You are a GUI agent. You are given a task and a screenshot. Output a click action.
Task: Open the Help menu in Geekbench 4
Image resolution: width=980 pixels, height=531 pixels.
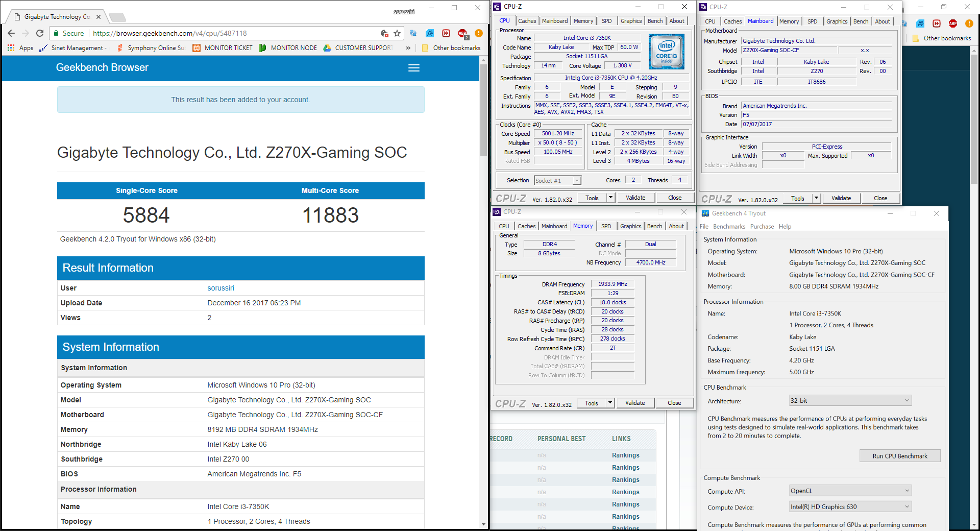(x=785, y=227)
